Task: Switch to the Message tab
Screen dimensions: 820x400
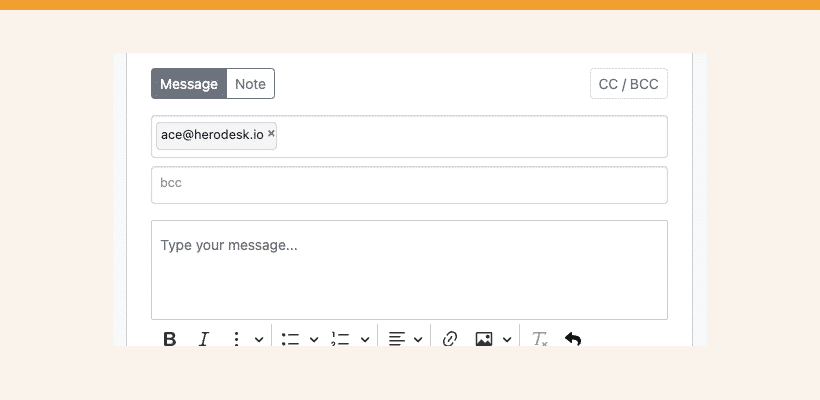Action: (x=189, y=84)
